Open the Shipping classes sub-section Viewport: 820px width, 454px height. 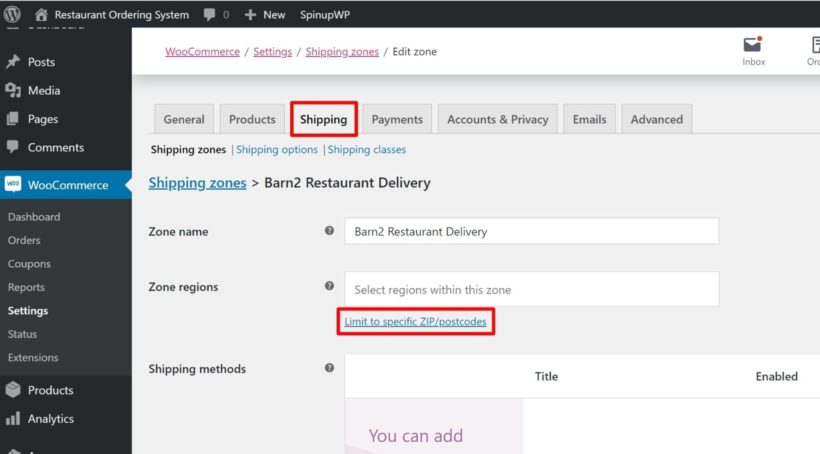[367, 150]
